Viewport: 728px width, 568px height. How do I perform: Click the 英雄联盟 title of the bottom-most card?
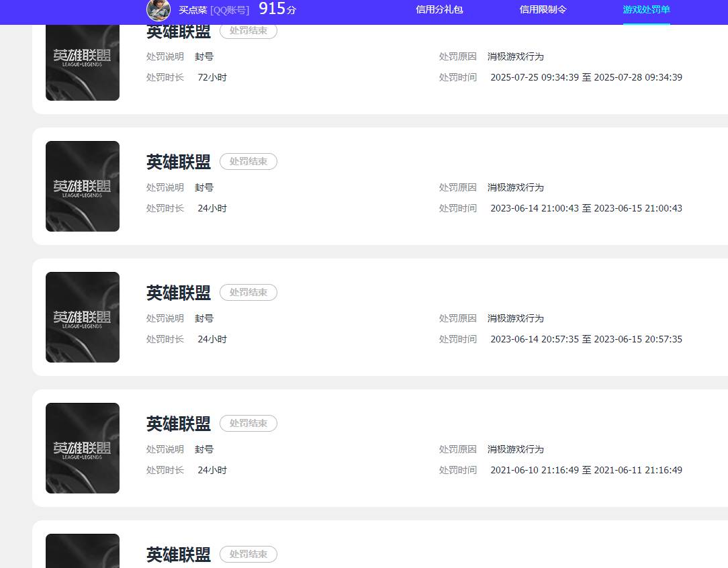click(179, 555)
